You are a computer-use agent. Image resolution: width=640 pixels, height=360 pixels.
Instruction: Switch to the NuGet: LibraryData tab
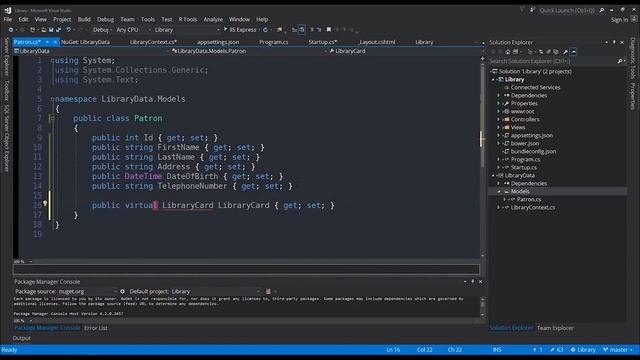pos(85,42)
